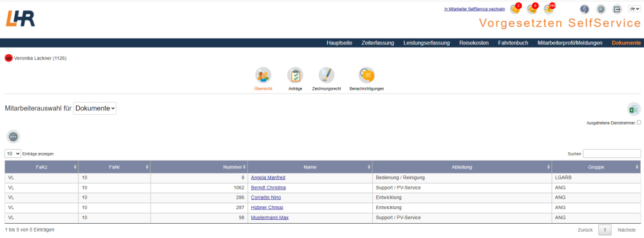The width and height of the screenshot is (644, 238).
Task: Open employee Berndt Christina
Action: pyautogui.click(x=268, y=188)
